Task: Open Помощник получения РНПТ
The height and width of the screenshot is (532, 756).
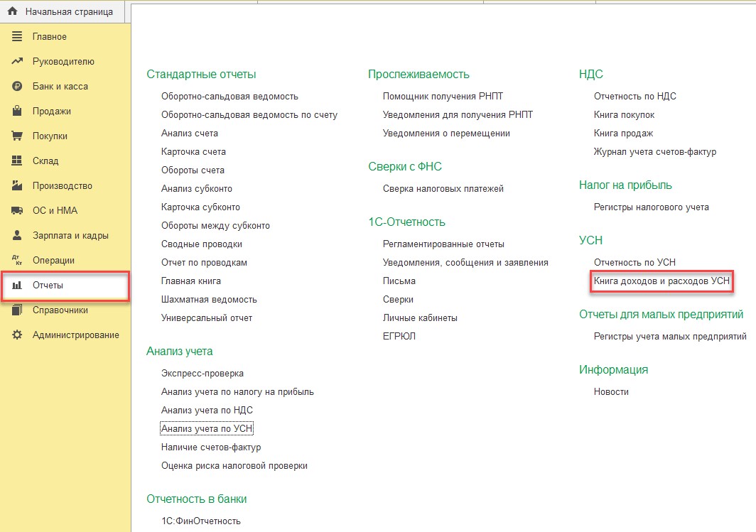Action: coord(443,97)
